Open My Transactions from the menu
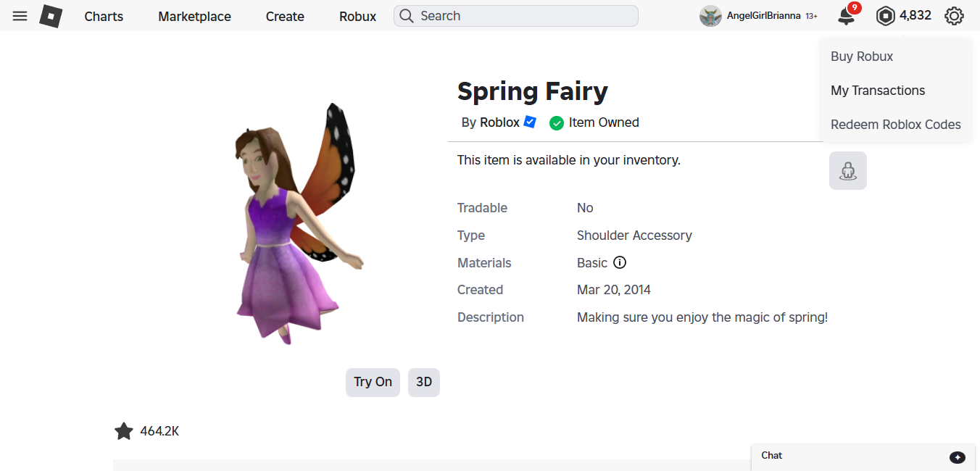 pos(878,91)
